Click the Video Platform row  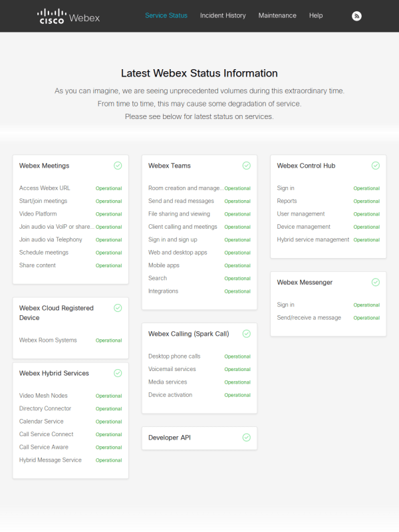(x=70, y=213)
